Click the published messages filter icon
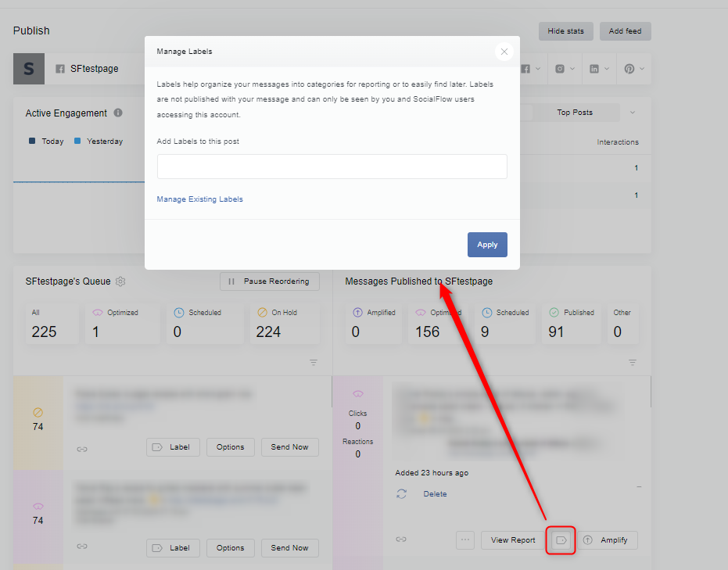This screenshot has height=570, width=728. tap(633, 362)
